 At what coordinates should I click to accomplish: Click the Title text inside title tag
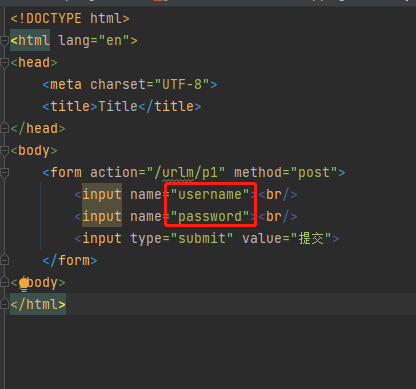pos(118,107)
